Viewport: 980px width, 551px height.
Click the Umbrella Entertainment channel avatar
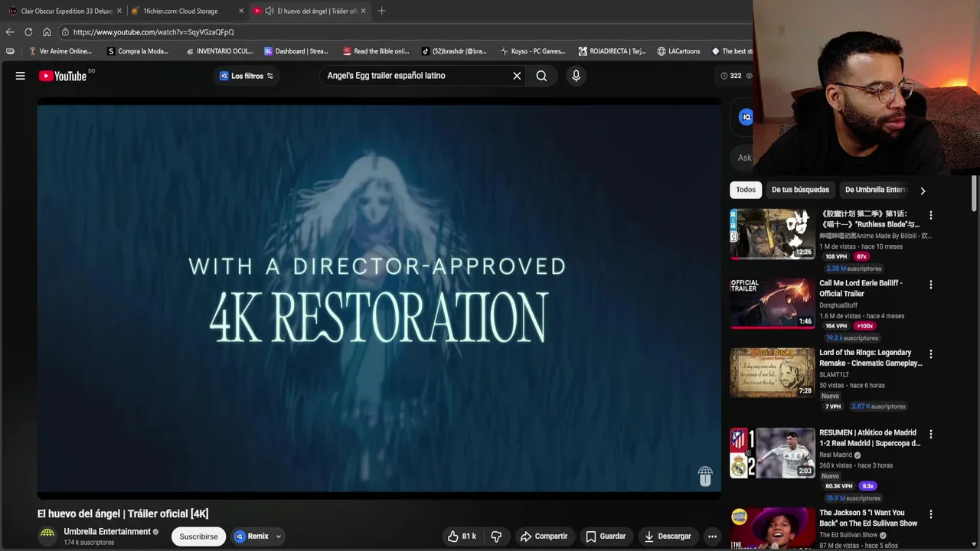click(47, 536)
